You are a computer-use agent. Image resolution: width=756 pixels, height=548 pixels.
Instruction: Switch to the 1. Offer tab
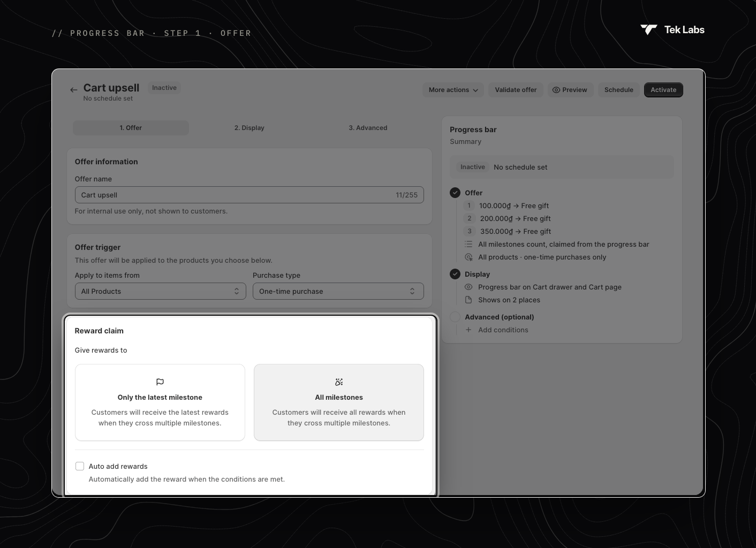[131, 128]
